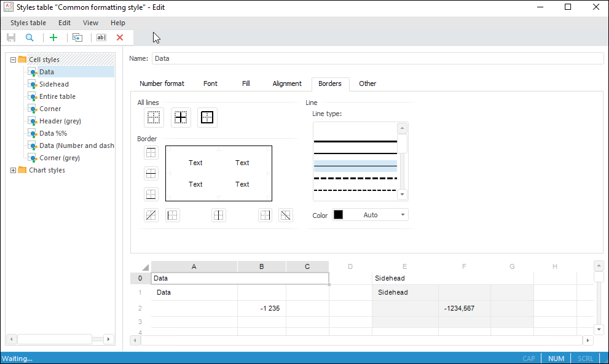
Task: Remove all borders with no-lines preset
Action: tap(154, 117)
